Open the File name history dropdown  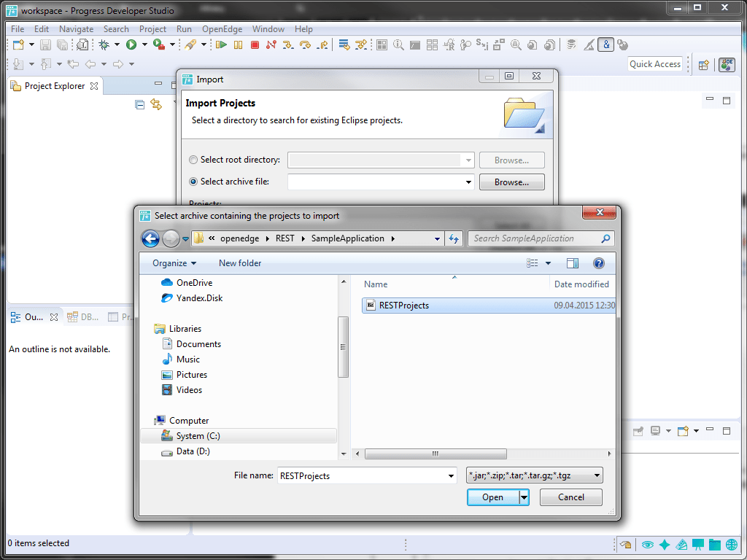coord(451,475)
